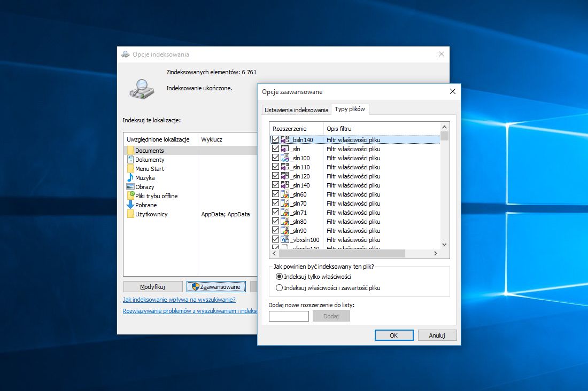
Task: Select the _sln71 extension name
Action: tap(299, 212)
